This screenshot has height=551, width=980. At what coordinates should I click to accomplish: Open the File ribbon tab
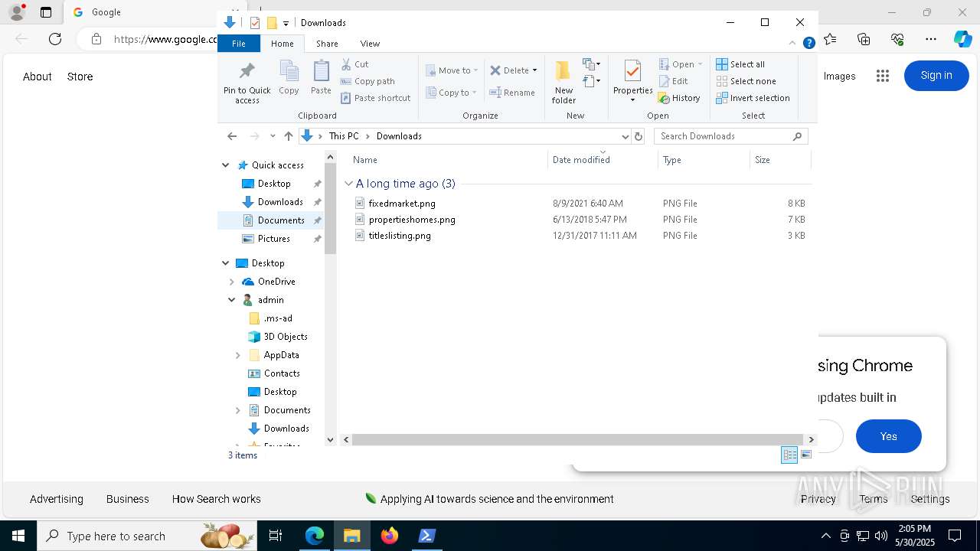[239, 44]
